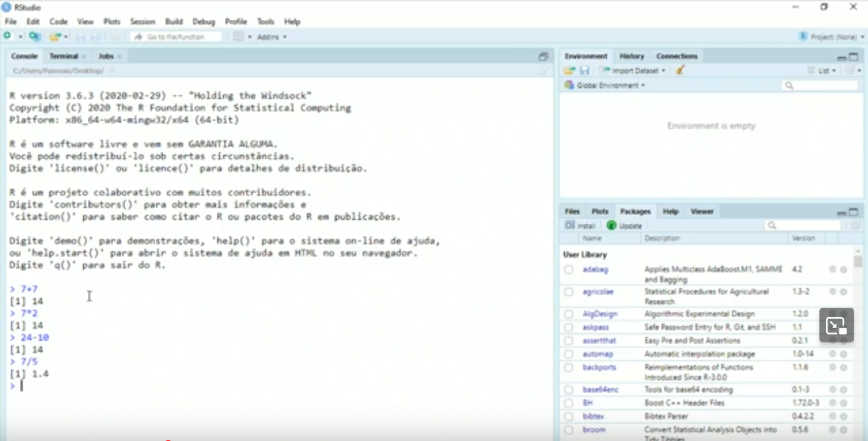
Task: Tick the adabag package checkbox
Action: (x=568, y=270)
